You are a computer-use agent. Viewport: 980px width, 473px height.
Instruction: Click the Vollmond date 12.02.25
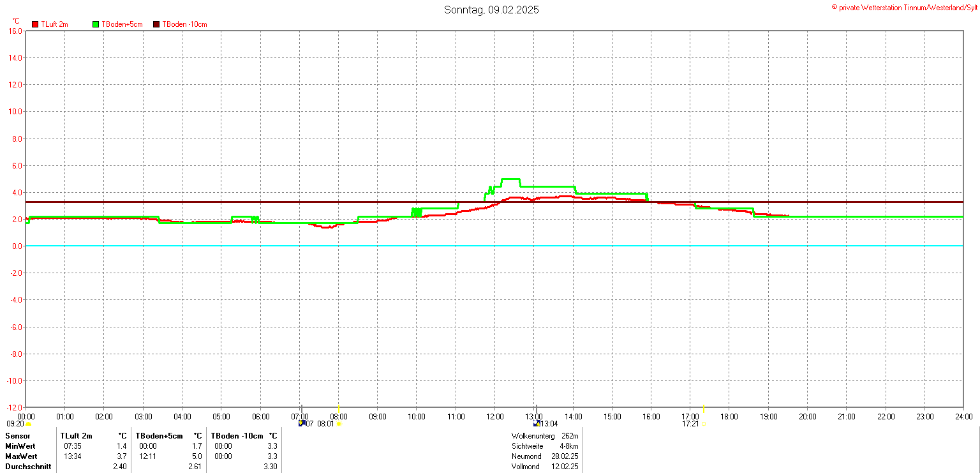(x=565, y=467)
